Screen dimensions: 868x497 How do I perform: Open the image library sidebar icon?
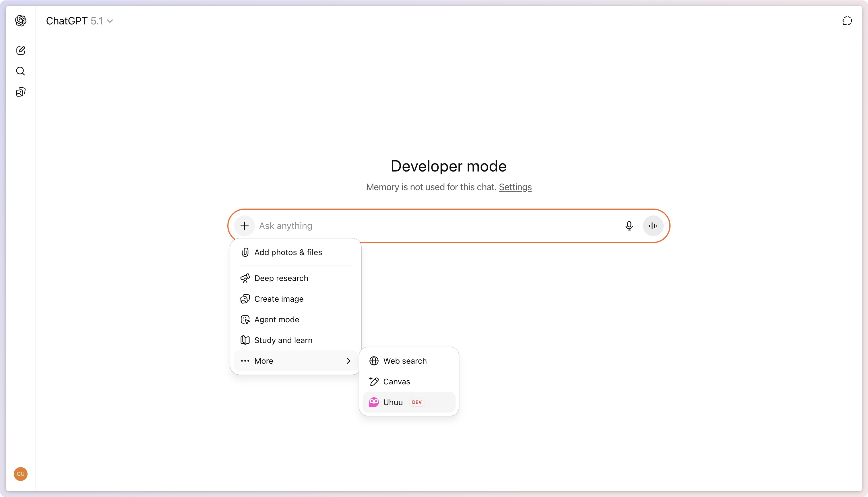point(20,92)
